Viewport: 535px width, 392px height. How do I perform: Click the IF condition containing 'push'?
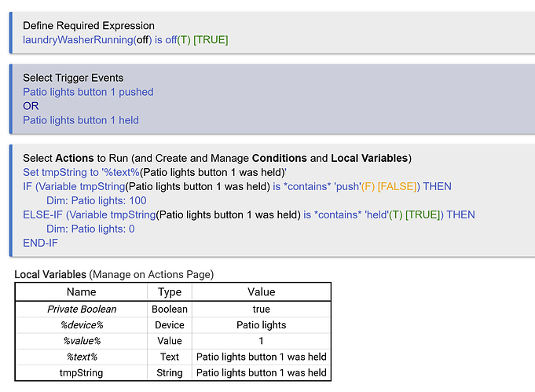[x=237, y=186]
